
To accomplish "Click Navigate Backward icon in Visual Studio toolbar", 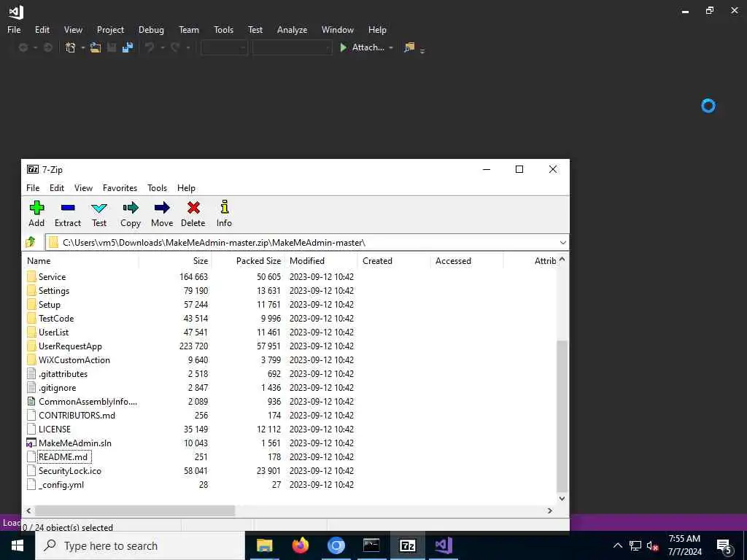I will (x=23, y=47).
